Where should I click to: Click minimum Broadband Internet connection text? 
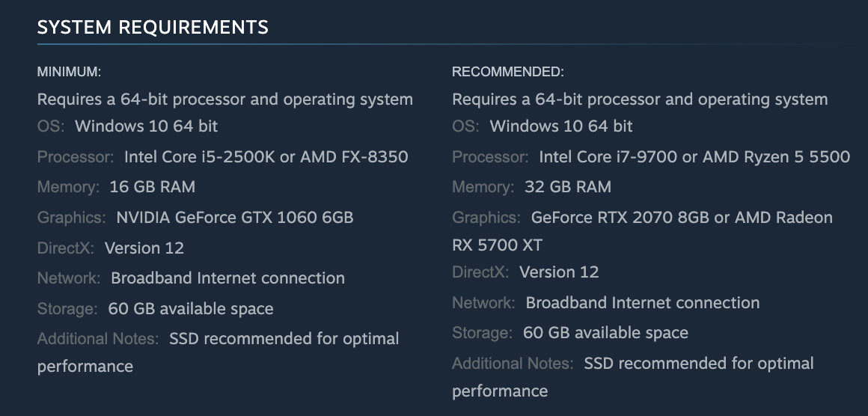[227, 278]
